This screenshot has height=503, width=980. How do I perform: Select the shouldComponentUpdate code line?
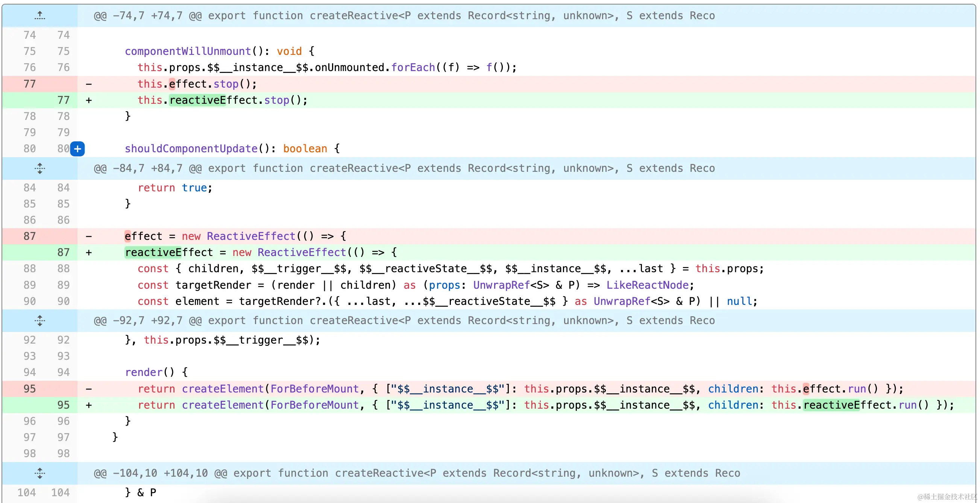click(231, 148)
